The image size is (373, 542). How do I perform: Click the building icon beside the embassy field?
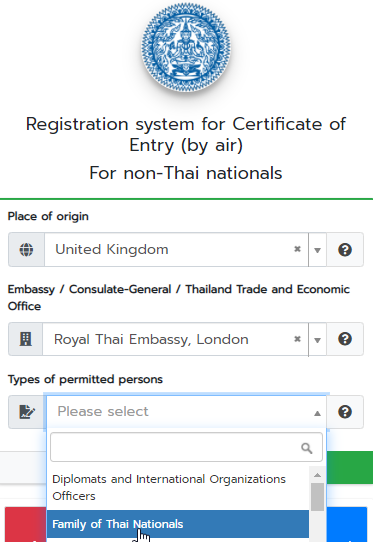pos(26,339)
